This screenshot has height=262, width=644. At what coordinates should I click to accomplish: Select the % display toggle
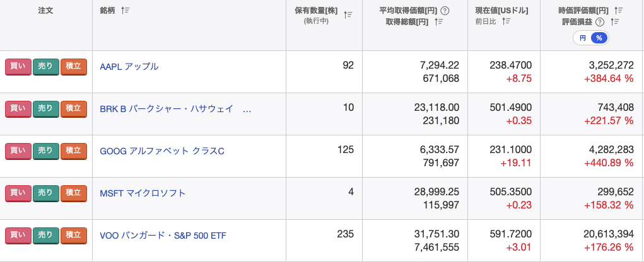coord(599,38)
